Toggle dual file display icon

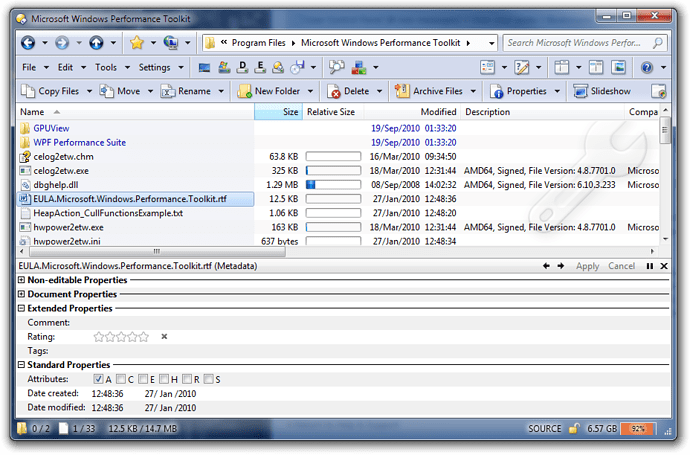[x=596, y=67]
